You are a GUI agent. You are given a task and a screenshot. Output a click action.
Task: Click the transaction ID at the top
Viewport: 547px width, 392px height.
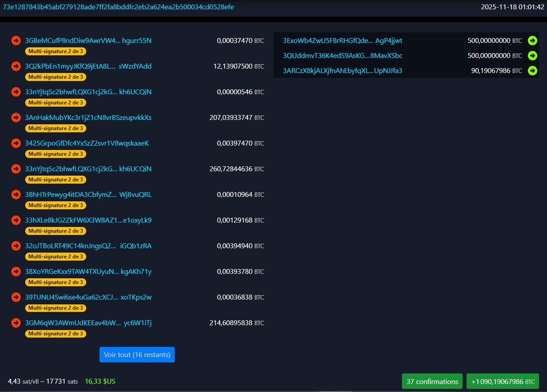pyautogui.click(x=119, y=7)
